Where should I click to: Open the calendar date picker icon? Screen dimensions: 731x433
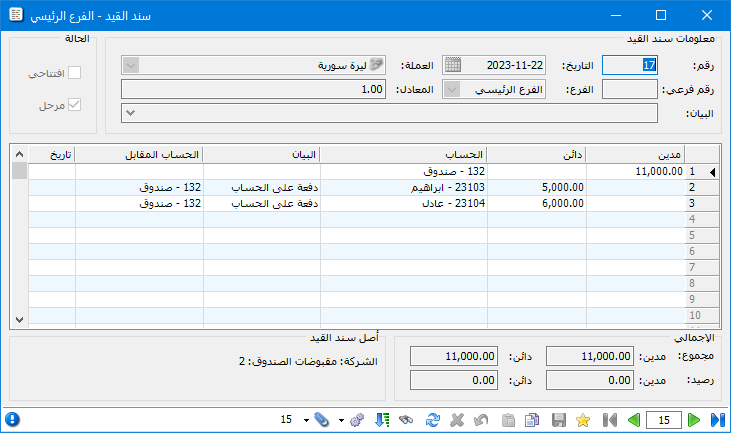pyautogui.click(x=452, y=65)
